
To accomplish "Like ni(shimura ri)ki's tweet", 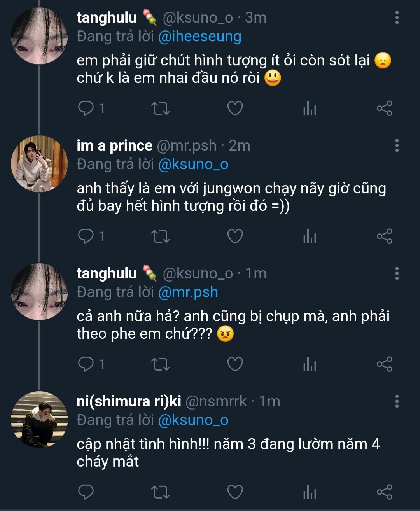I will (x=235, y=492).
